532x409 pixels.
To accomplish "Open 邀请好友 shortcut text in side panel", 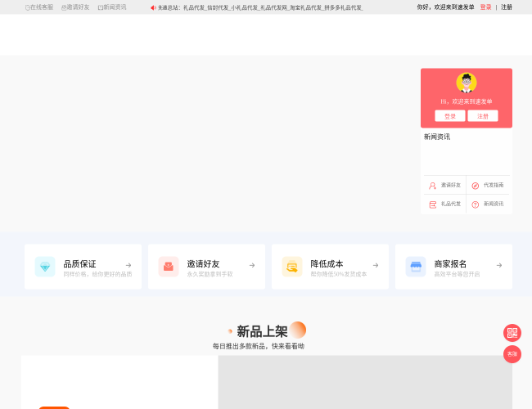I will [x=451, y=185].
